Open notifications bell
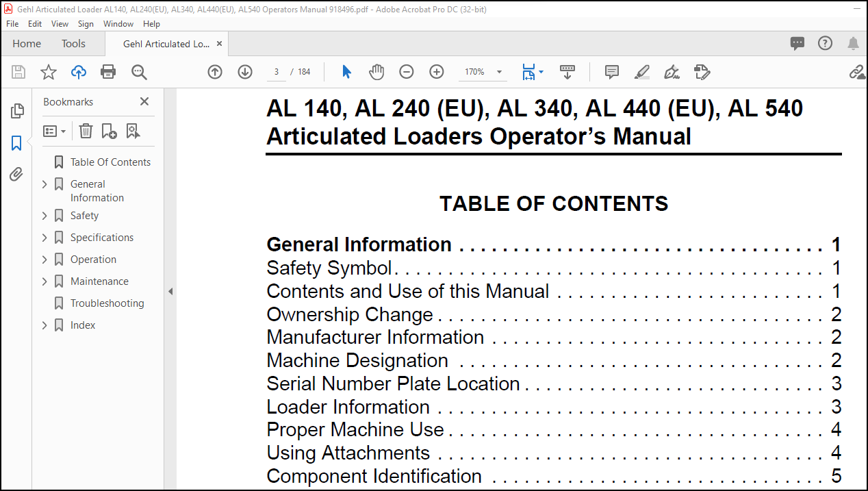The height and width of the screenshot is (491, 868). (x=853, y=44)
